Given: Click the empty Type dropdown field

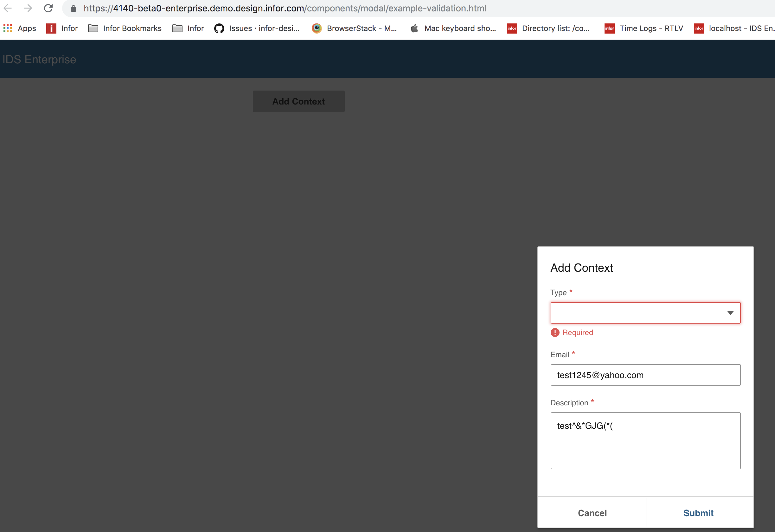Looking at the screenshot, I should 634,313.
